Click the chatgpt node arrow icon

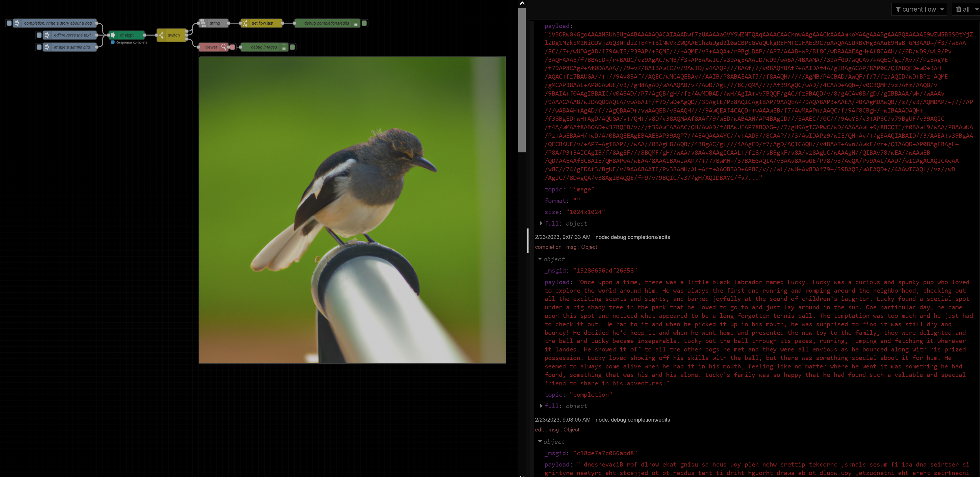pyautogui.click(x=113, y=35)
